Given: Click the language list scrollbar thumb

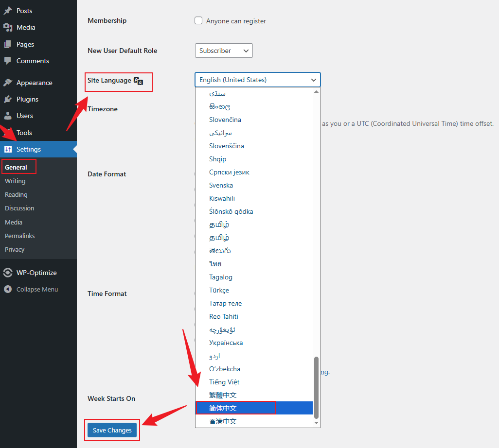Looking at the screenshot, I should [x=316, y=387].
